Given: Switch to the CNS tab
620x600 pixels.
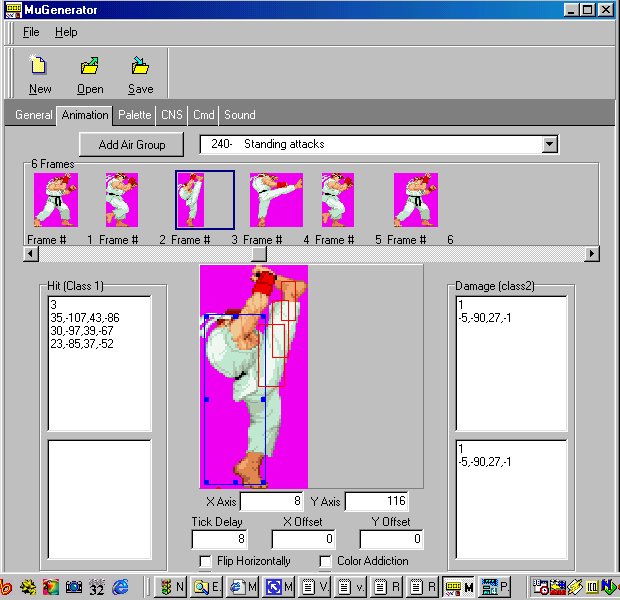Looking at the screenshot, I should 172,115.
